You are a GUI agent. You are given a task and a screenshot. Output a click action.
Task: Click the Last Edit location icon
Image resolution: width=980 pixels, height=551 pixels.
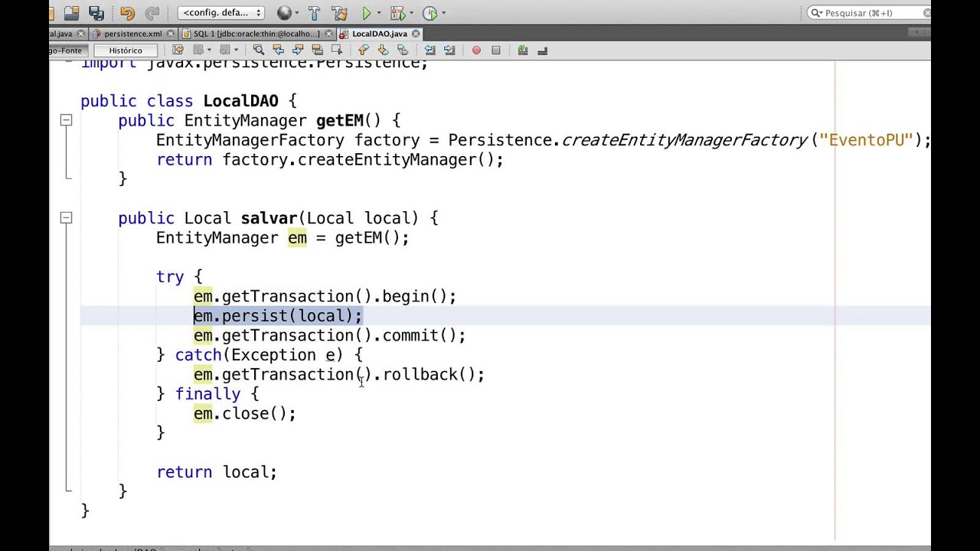178,51
